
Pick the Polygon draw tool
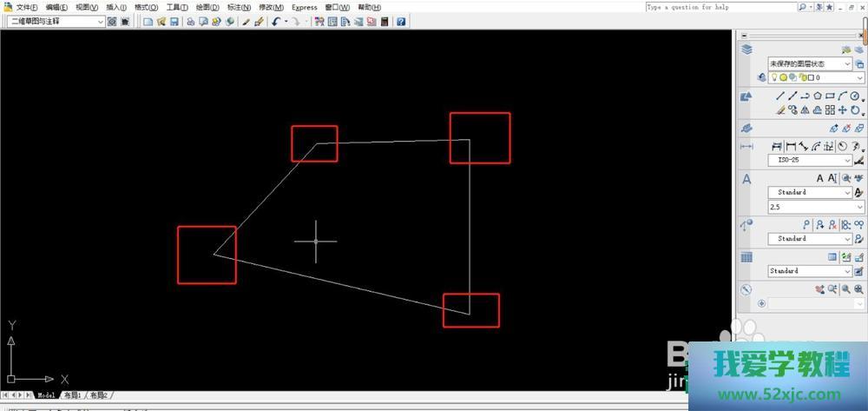818,96
